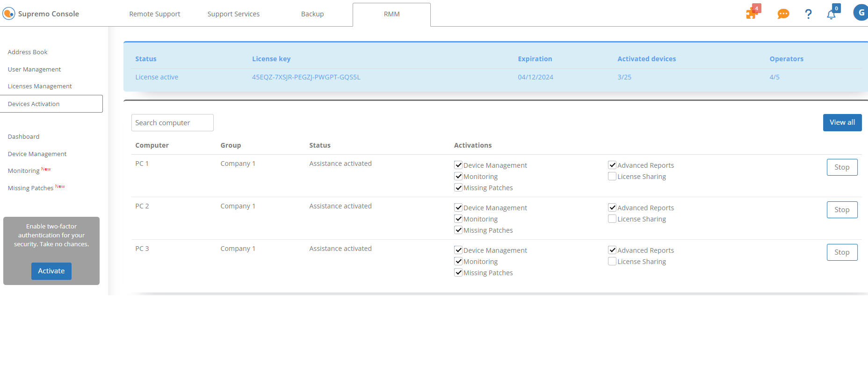Select Devices Activation in sidebar
This screenshot has height=392, width=868.
tap(51, 104)
